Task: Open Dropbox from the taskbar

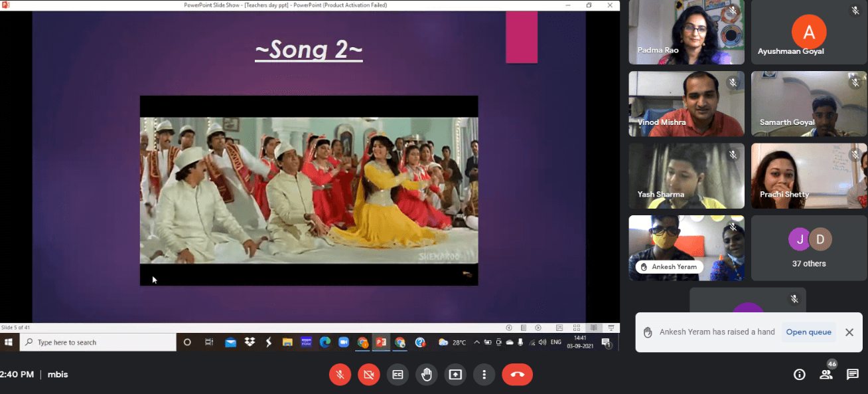Action: [x=250, y=342]
